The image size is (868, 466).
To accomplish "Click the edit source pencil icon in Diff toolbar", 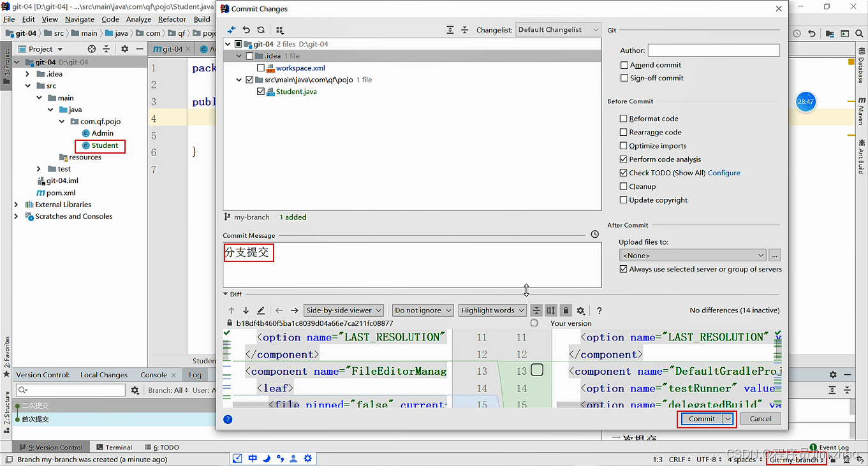I will point(261,310).
